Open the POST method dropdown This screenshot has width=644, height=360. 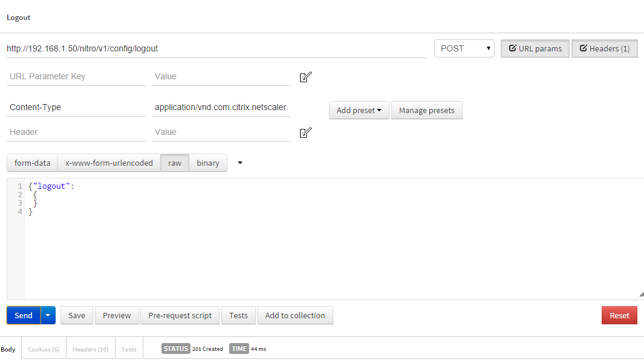tap(464, 48)
